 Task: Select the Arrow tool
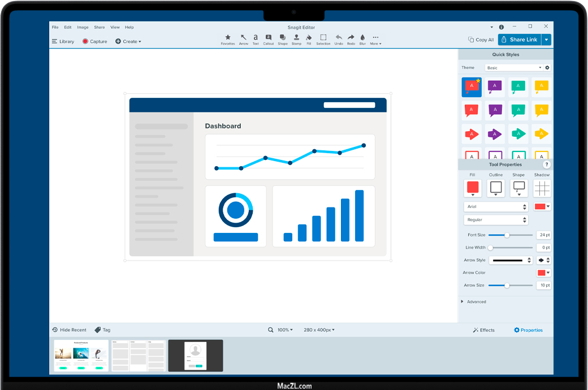click(x=243, y=40)
